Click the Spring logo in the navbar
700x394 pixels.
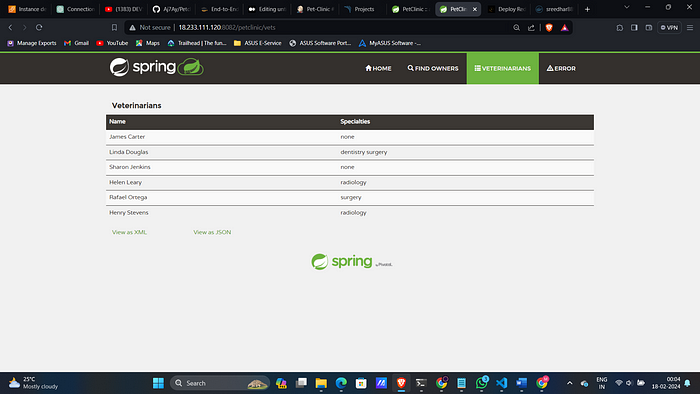click(157, 67)
